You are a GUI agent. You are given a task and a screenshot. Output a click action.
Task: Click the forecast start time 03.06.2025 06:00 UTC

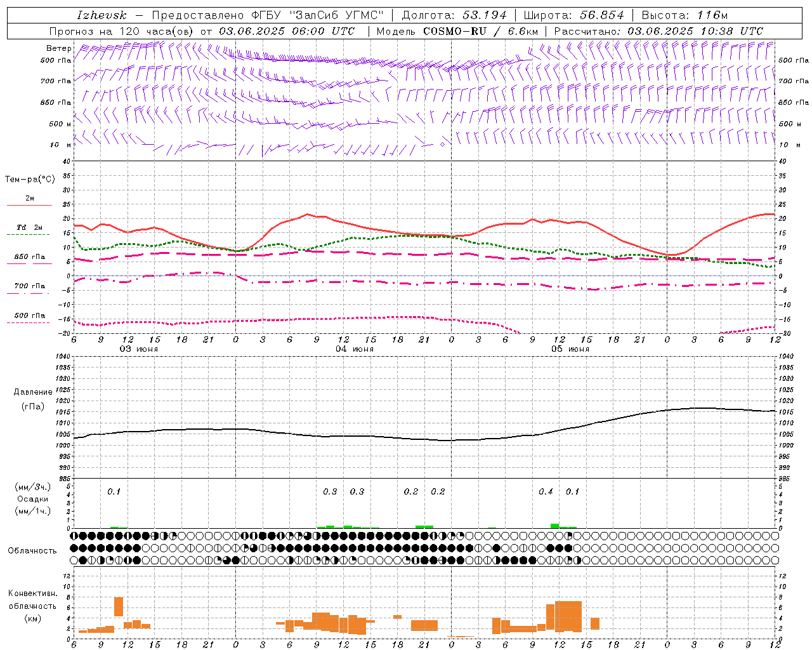tap(287, 31)
